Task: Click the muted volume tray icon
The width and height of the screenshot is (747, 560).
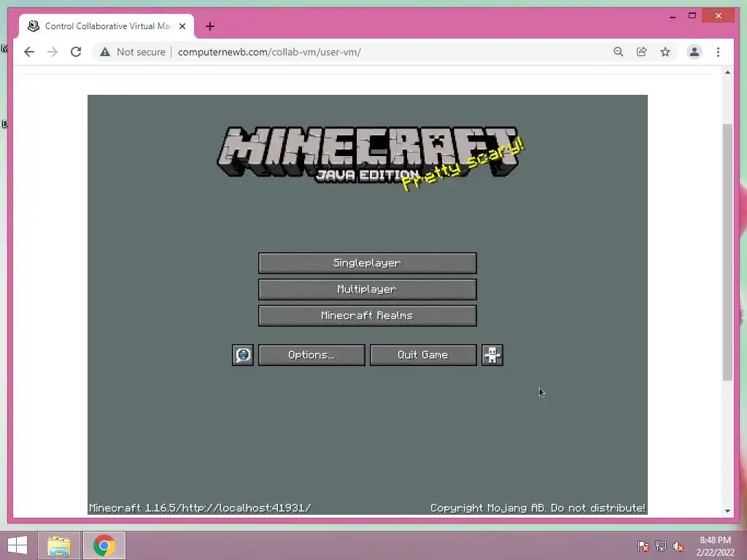Action: pyautogui.click(x=678, y=546)
